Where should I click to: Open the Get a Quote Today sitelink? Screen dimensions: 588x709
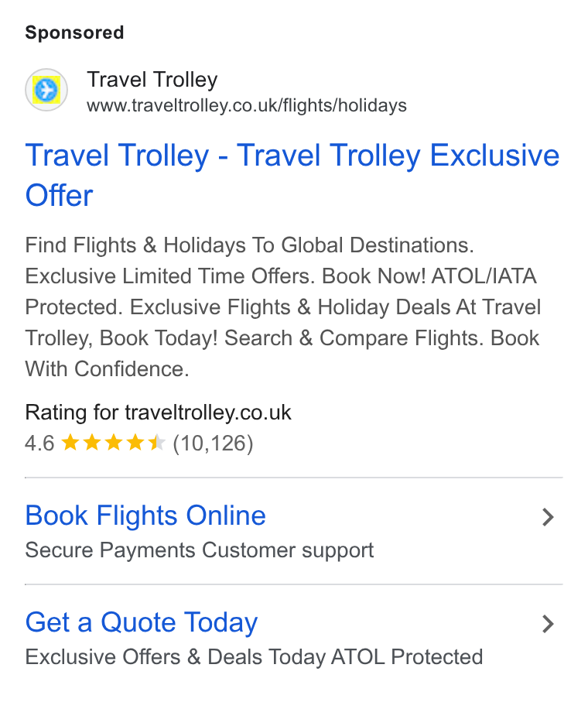[142, 622]
